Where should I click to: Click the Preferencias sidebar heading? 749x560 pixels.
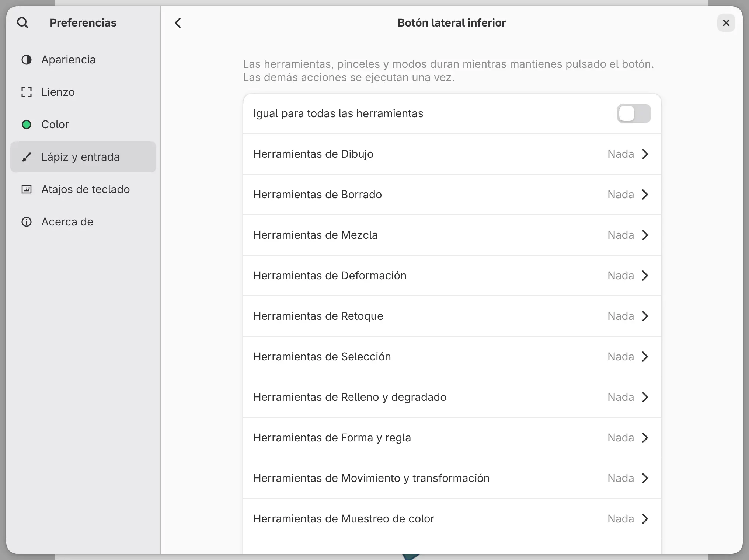point(83,23)
